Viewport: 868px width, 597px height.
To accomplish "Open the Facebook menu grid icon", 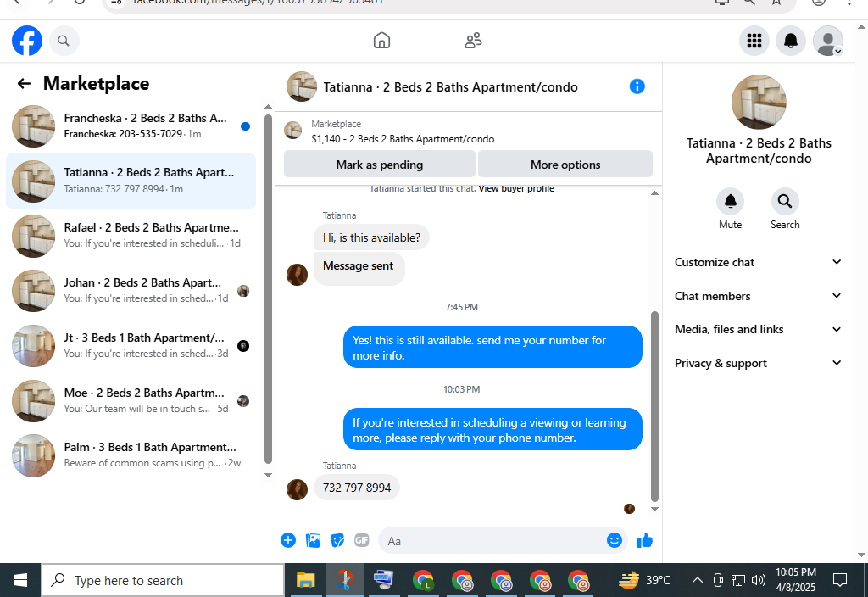I will (754, 41).
